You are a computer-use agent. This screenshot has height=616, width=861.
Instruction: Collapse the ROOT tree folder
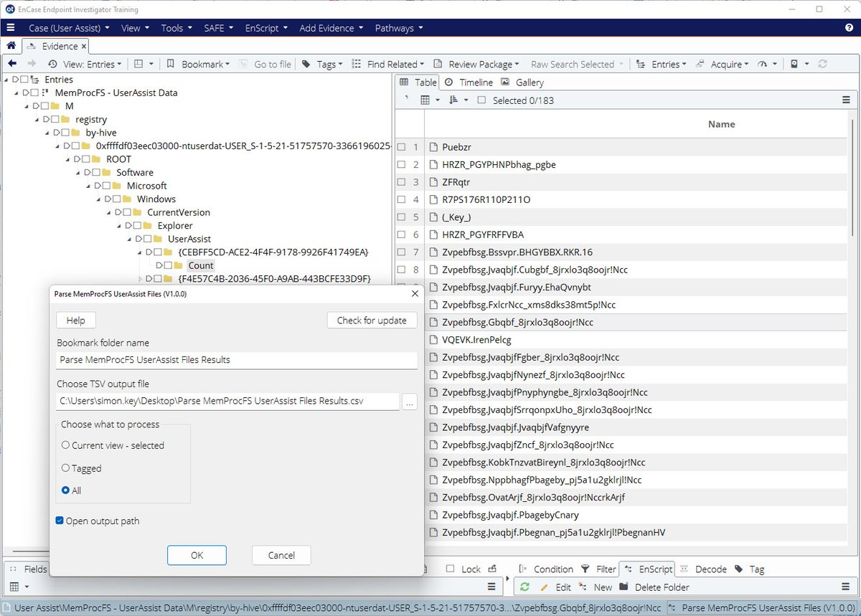pos(67,159)
